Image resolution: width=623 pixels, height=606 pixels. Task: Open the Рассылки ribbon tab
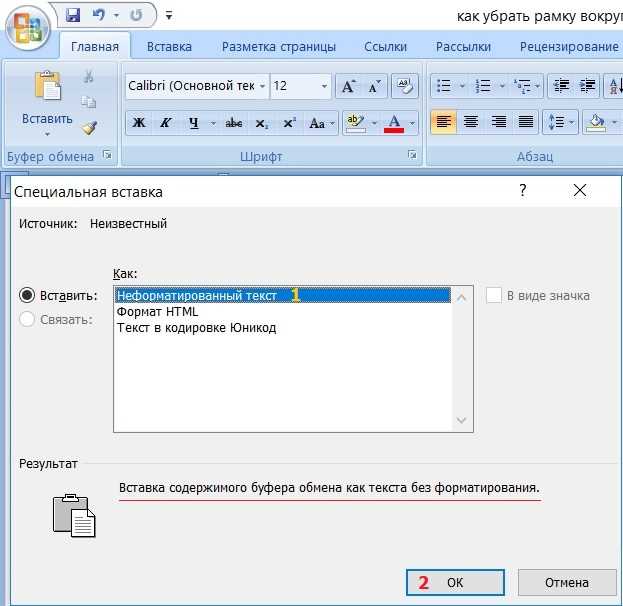point(463,46)
